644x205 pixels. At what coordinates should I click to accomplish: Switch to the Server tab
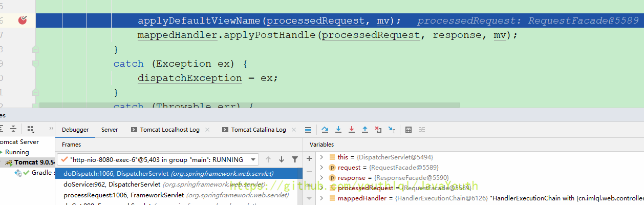click(x=110, y=130)
